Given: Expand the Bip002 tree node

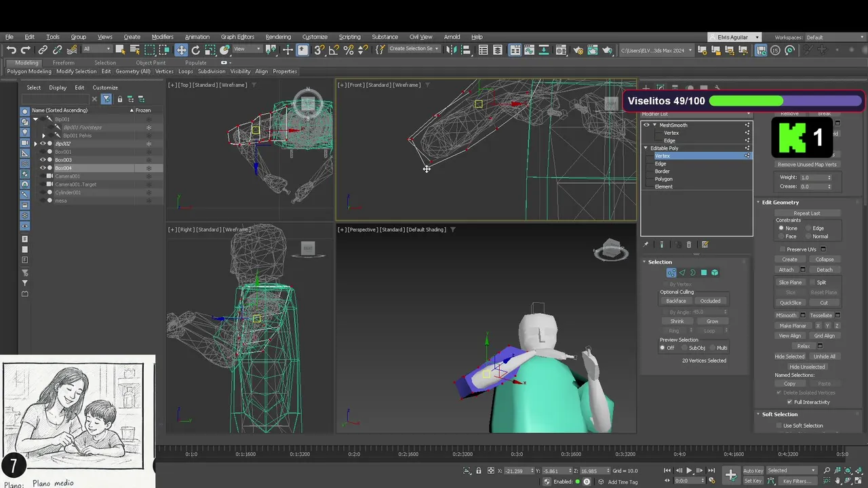Looking at the screenshot, I should tap(35, 144).
